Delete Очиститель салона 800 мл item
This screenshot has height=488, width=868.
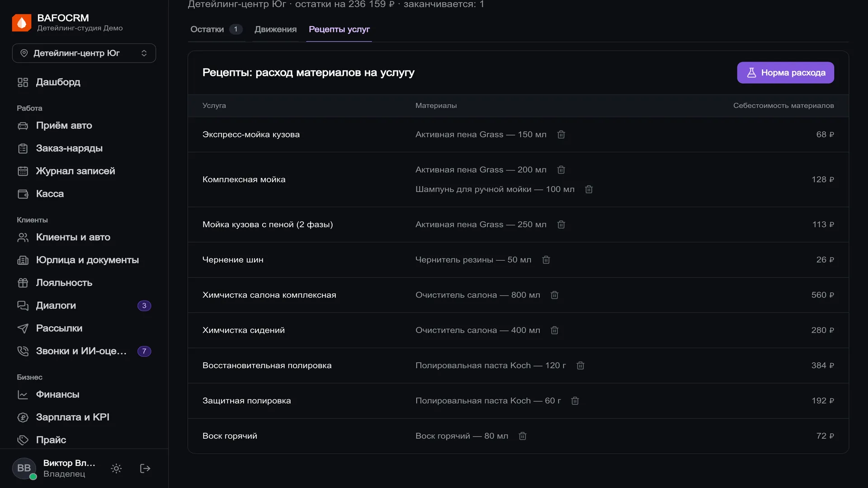tap(555, 295)
